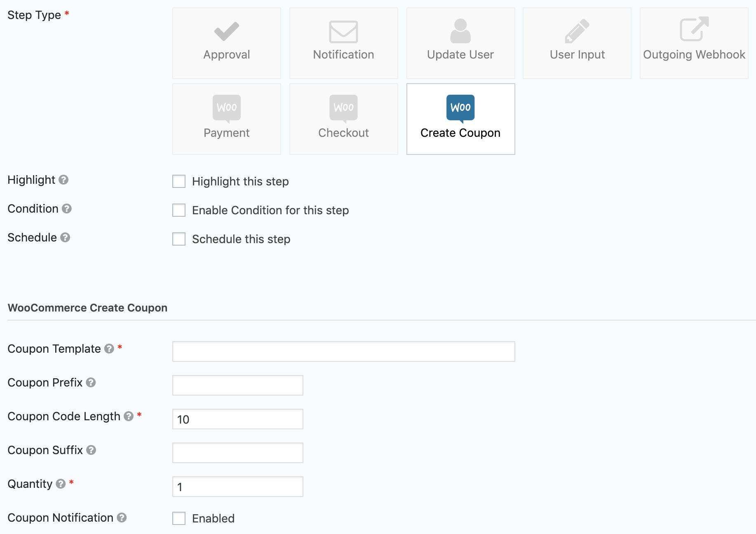Click the Quantity input field

[x=237, y=486]
